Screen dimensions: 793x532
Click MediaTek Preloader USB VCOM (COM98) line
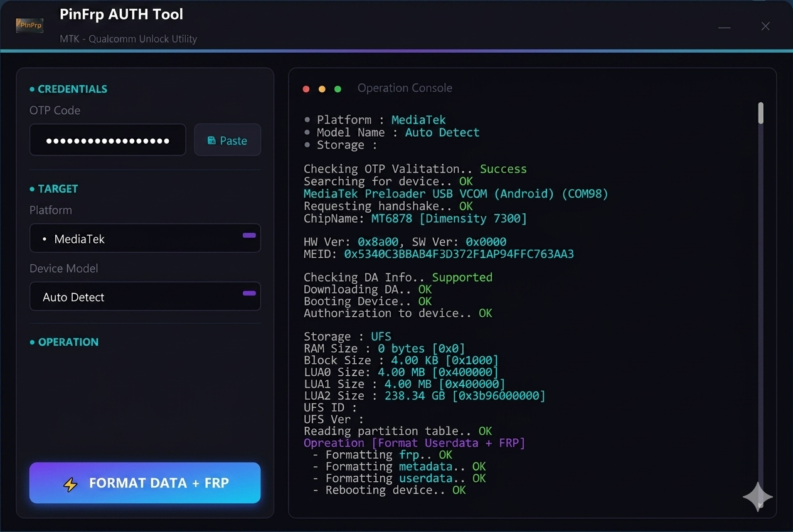pos(456,194)
